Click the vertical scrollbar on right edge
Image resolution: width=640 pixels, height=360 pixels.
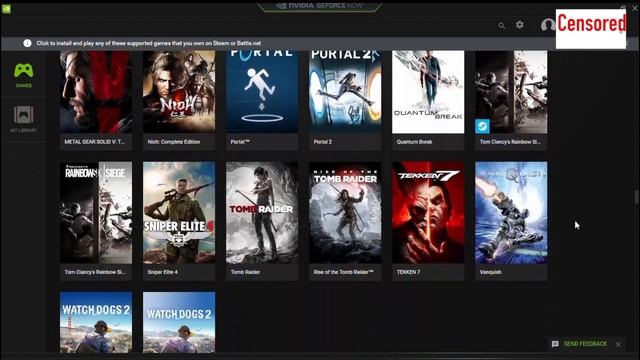pyautogui.click(x=636, y=198)
